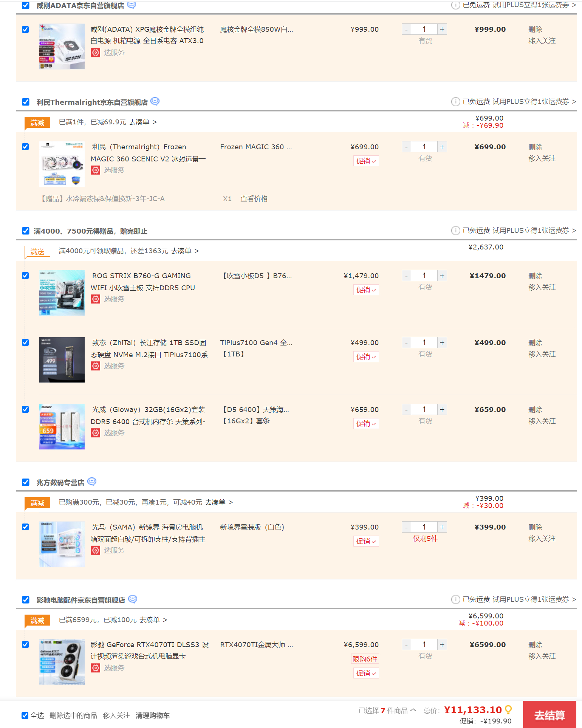Open 影驰 RTX4070TI product thumbnail
The height and width of the screenshot is (728, 582).
(x=62, y=662)
